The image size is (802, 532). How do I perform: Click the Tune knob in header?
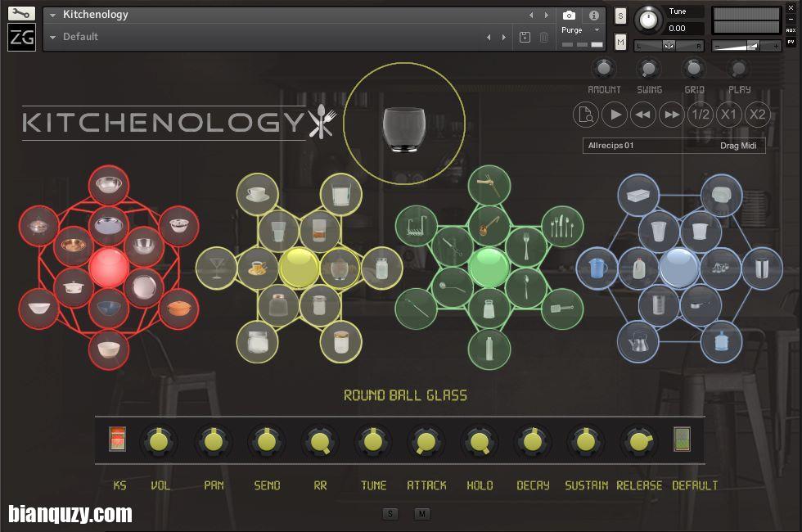click(x=648, y=20)
